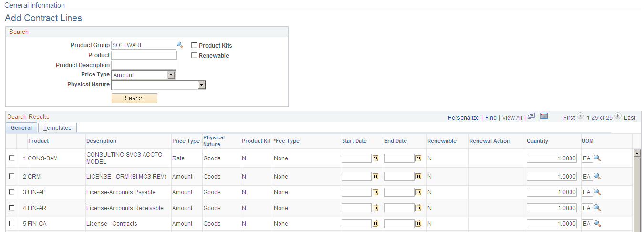Viewport: 644px width, 232px height.
Task: Click 'License-Accounts Payable' description cell
Action: 121,192
